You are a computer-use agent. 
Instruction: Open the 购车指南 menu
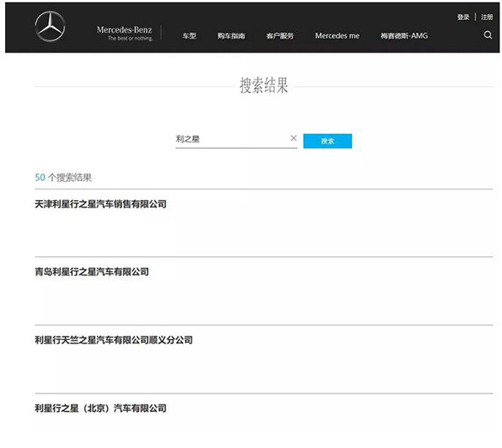pos(231,36)
